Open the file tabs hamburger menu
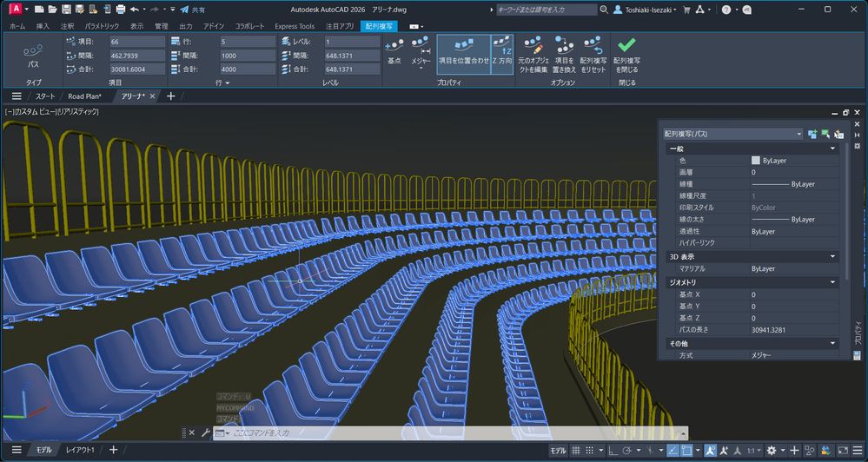868x462 pixels. 17,96
